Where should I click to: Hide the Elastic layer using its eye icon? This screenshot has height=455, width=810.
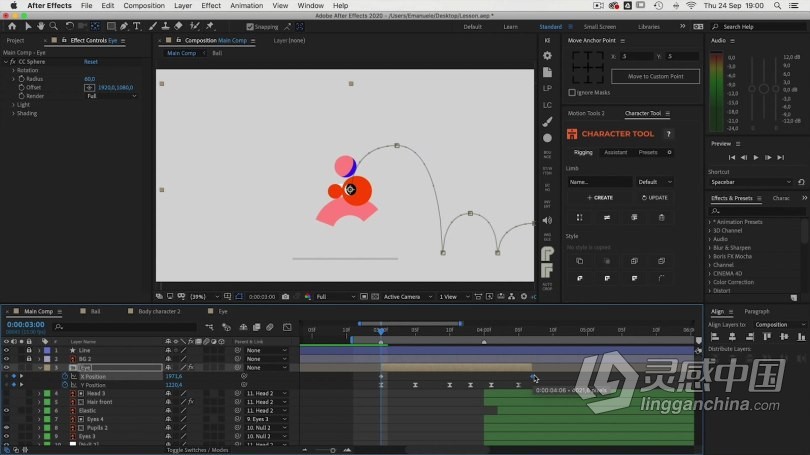[6, 411]
